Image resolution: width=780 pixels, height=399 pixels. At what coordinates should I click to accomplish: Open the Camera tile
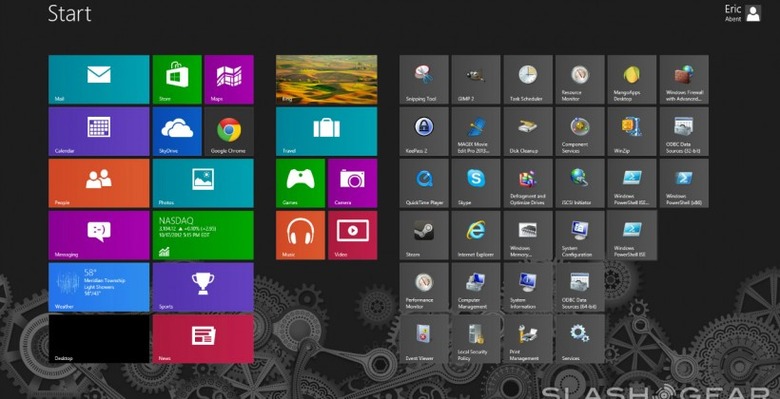(x=352, y=183)
